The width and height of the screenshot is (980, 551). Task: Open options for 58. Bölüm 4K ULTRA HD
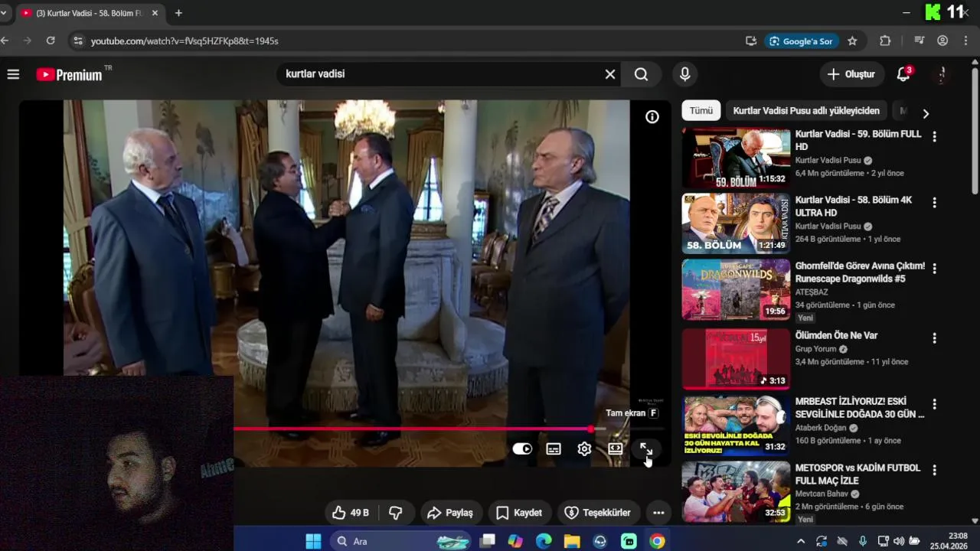click(934, 202)
